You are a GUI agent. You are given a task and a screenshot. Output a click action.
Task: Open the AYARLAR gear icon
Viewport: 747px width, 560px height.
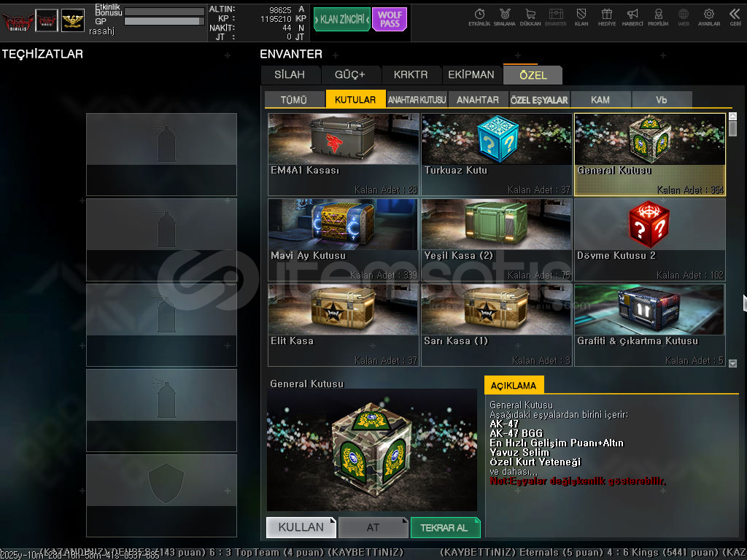[709, 17]
